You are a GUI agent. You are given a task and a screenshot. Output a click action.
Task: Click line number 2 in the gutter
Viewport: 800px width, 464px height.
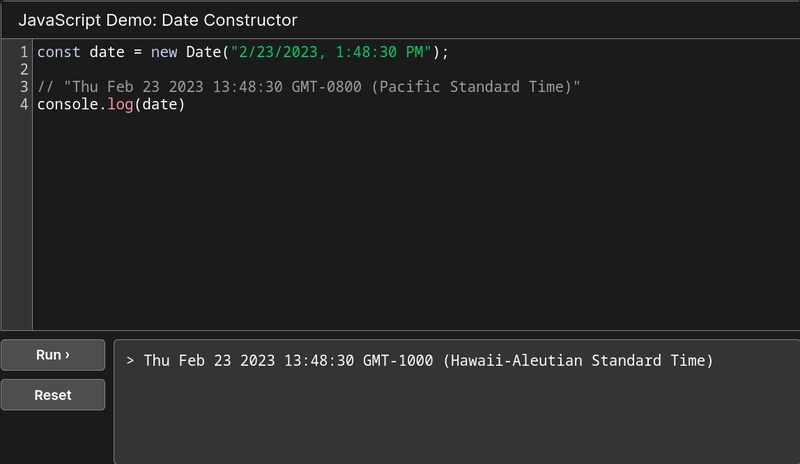pos(23,69)
